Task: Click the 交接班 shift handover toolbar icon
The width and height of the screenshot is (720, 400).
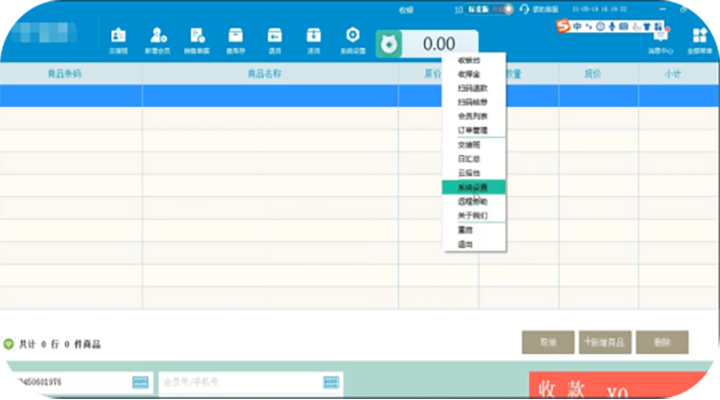Action: click(118, 41)
